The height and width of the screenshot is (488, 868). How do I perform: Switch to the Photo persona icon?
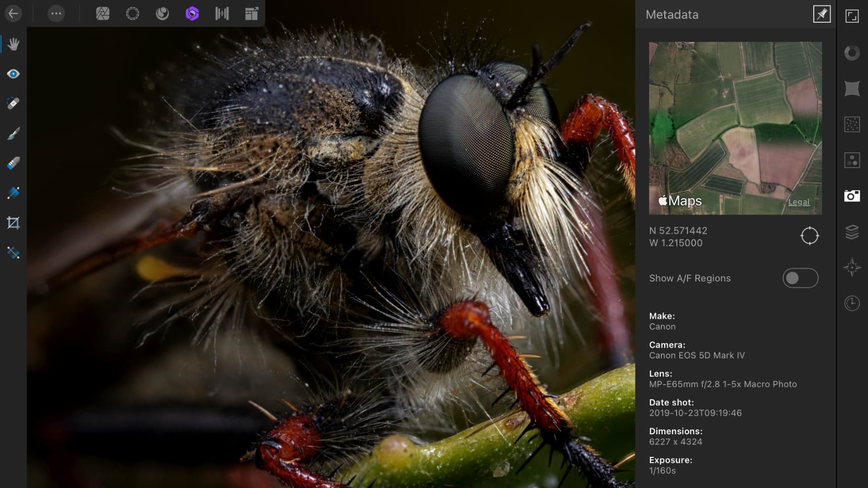103,13
